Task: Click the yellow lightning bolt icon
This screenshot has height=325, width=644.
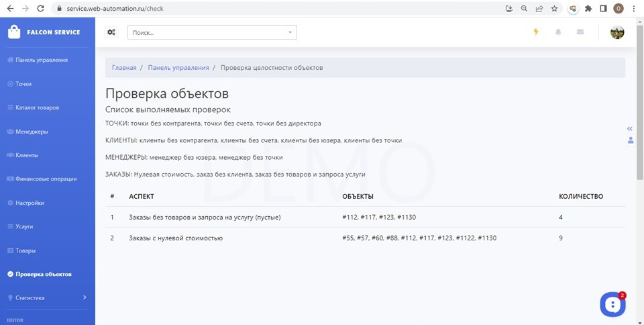Action: coord(535,32)
